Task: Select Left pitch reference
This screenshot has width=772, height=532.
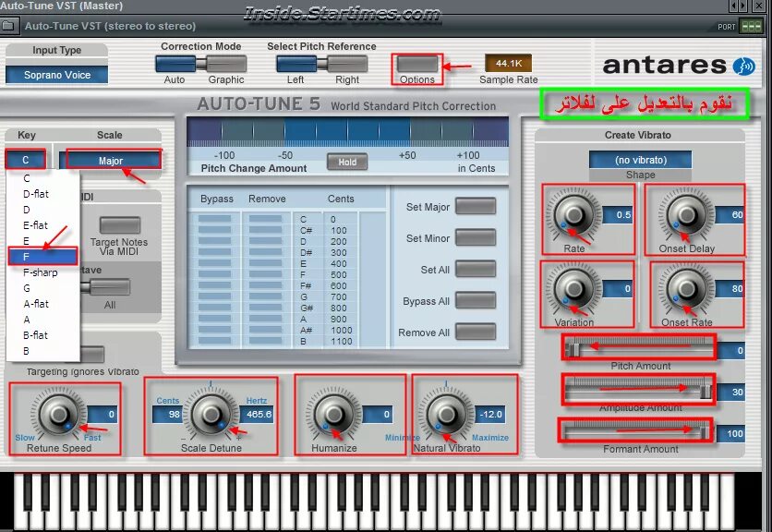Action: point(296,64)
